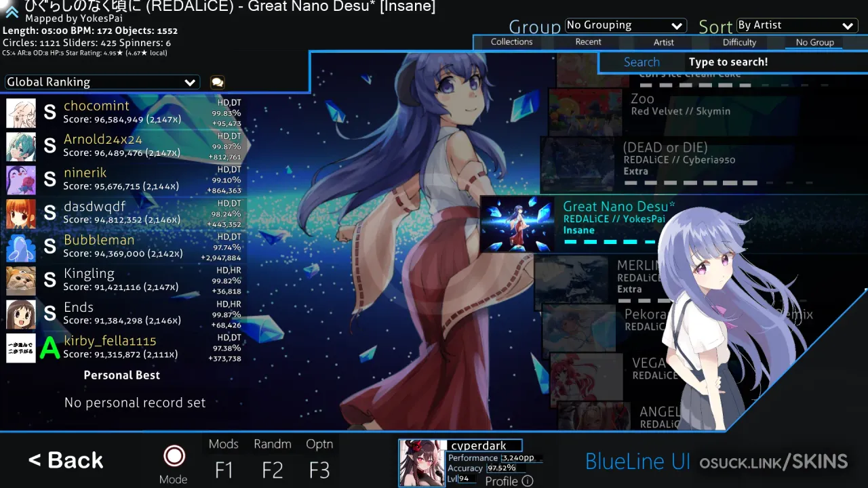
Task: Open beatmap Optn menu (F3)
Action: [x=319, y=458]
